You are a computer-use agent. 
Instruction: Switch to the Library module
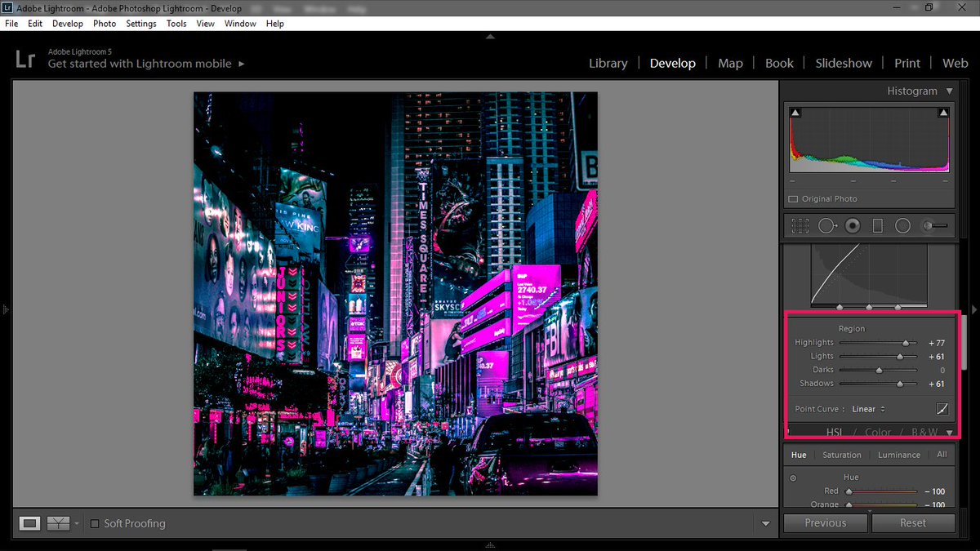[608, 63]
